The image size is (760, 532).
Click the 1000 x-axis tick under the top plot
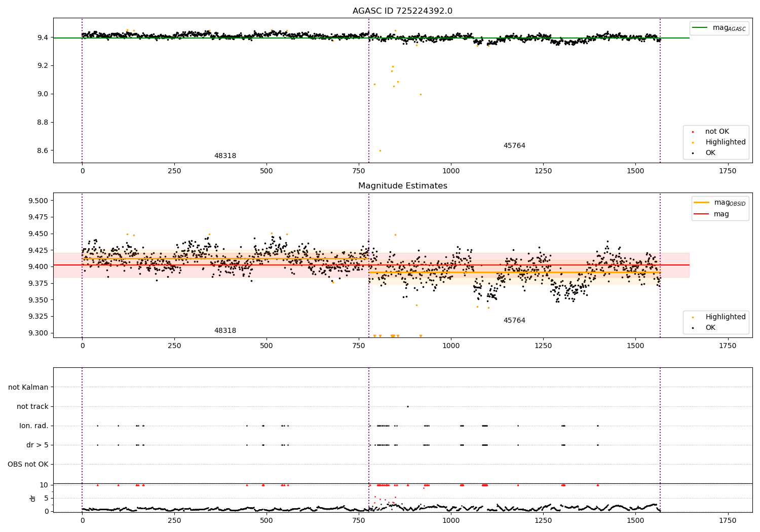pos(451,171)
